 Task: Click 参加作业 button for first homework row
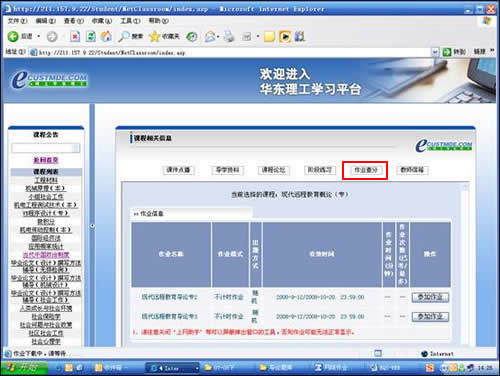click(430, 297)
